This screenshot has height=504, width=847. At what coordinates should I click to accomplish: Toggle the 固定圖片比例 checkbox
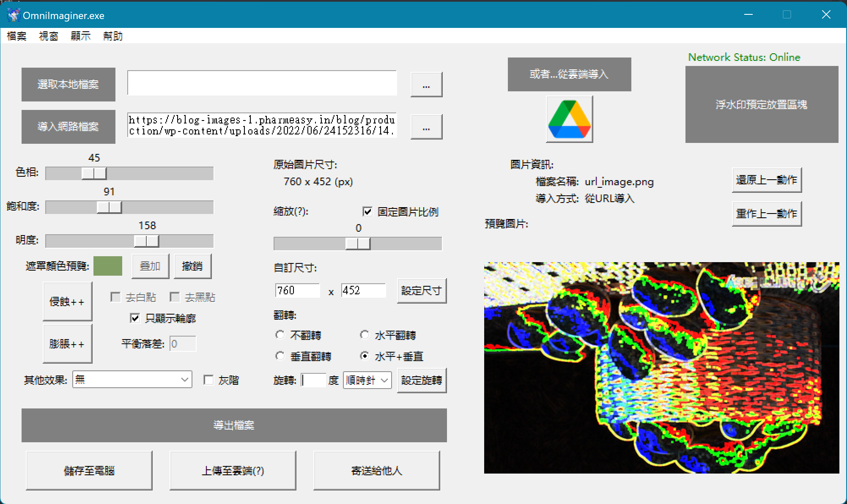click(x=367, y=211)
